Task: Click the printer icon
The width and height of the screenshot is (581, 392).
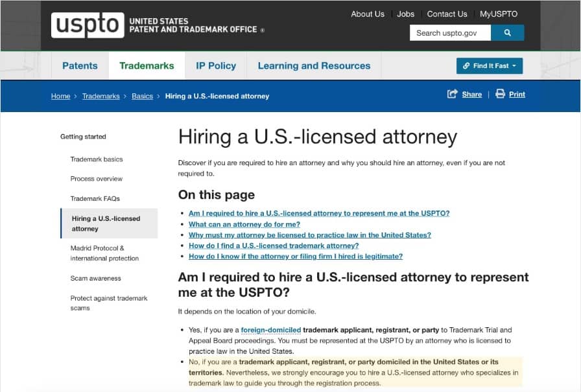Action: tap(500, 94)
